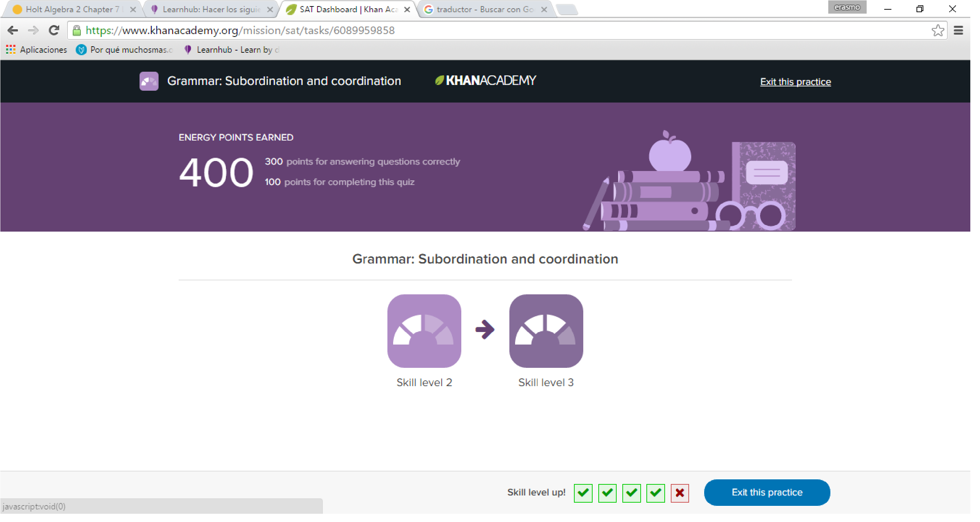Open the Por qué muchosmas bookmark
Image resolution: width=980 pixels, height=522 pixels.
(126, 50)
